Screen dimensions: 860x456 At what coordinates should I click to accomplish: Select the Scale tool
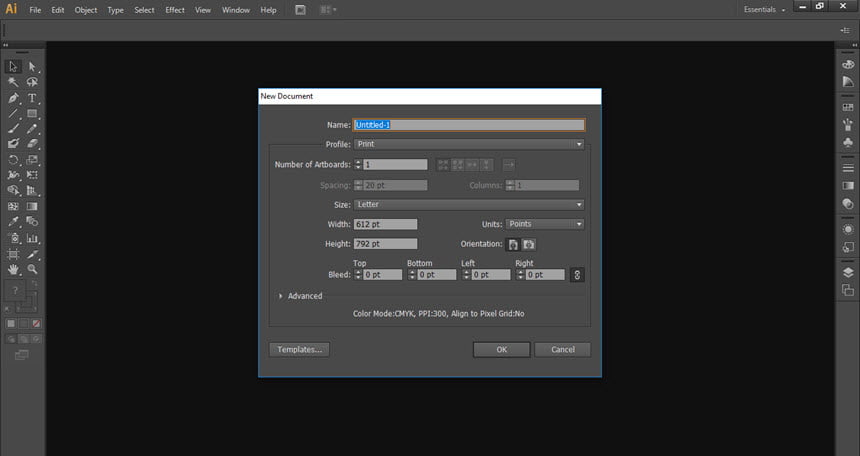coord(32,160)
